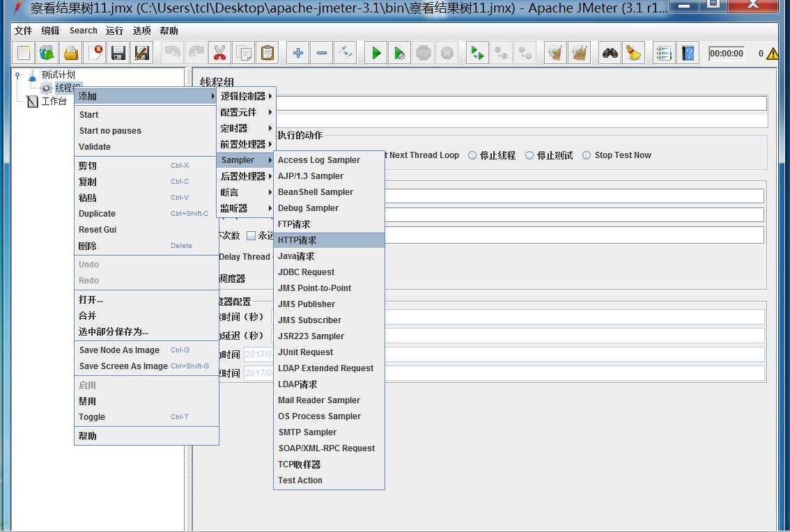
Task: Click the Remote stop all icon
Action: tap(501, 52)
